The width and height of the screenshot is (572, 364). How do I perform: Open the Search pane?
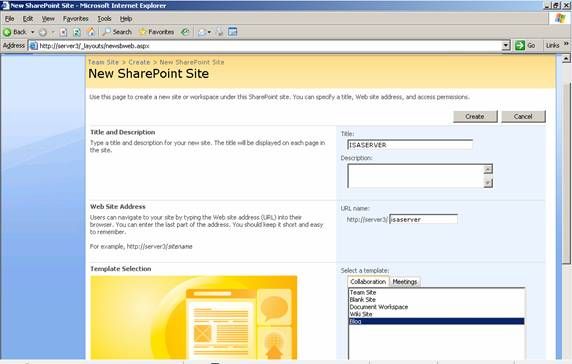[117, 32]
